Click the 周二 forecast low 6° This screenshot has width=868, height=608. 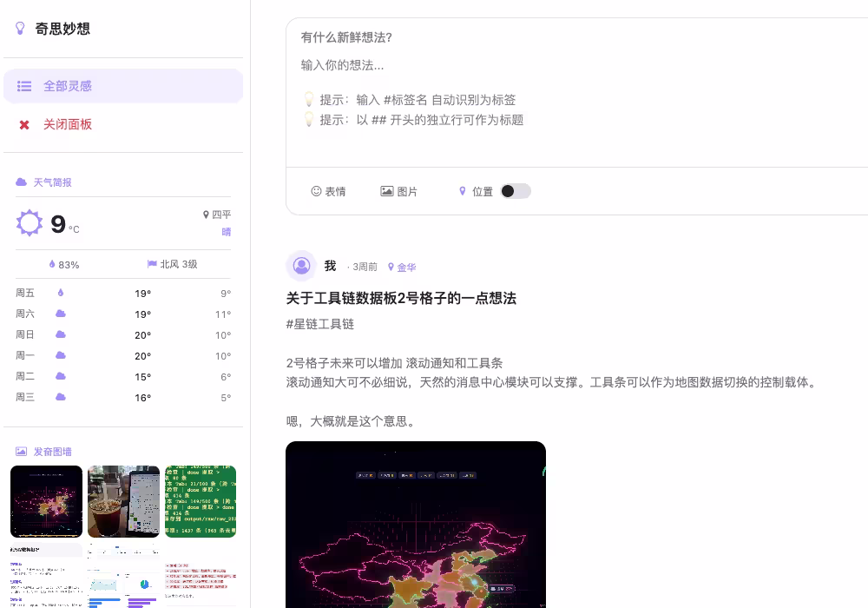click(x=226, y=377)
